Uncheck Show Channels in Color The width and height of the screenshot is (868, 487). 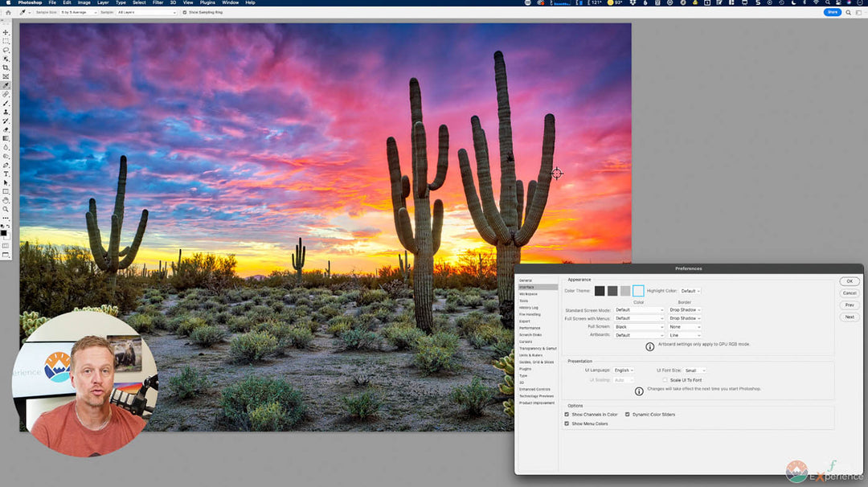(567, 415)
